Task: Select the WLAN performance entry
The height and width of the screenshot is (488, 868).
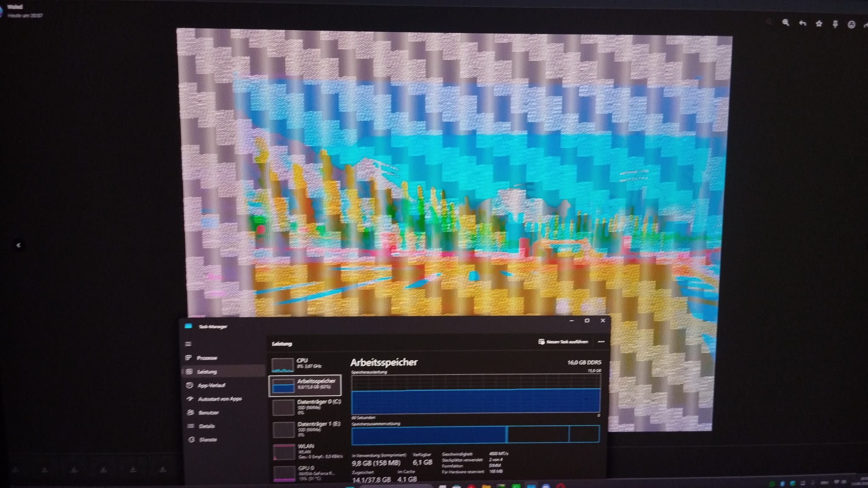Action: [307, 451]
